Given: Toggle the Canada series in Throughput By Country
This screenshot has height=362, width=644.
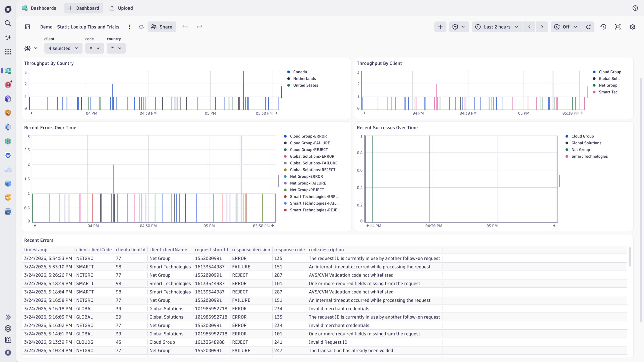Looking at the screenshot, I should pos(300,72).
